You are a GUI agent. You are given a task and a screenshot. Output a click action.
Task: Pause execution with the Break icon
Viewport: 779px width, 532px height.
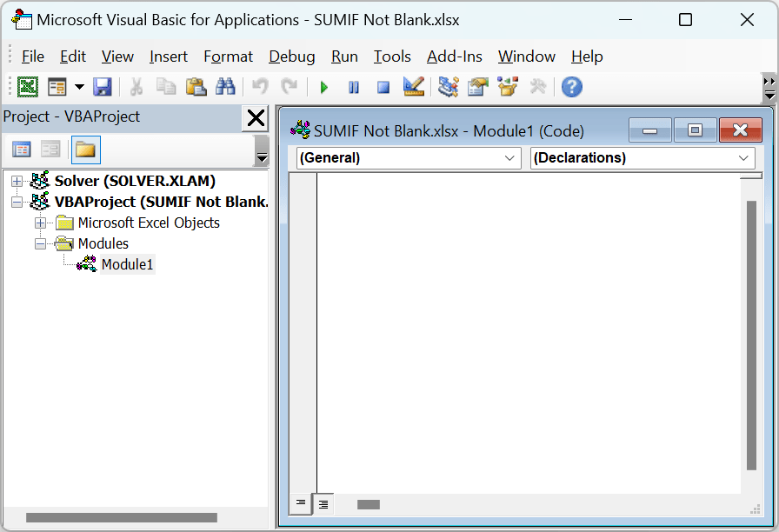click(354, 87)
